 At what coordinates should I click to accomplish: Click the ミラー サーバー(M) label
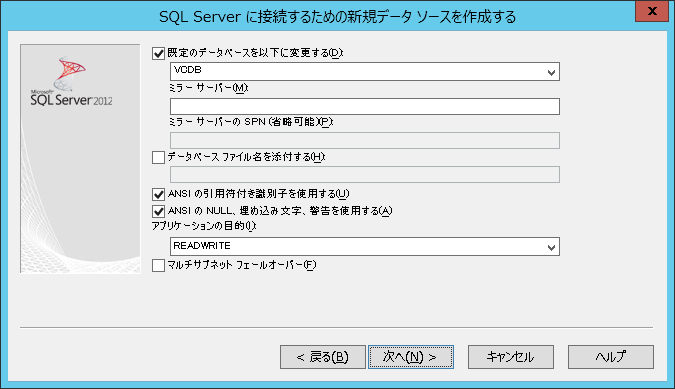tap(208, 88)
